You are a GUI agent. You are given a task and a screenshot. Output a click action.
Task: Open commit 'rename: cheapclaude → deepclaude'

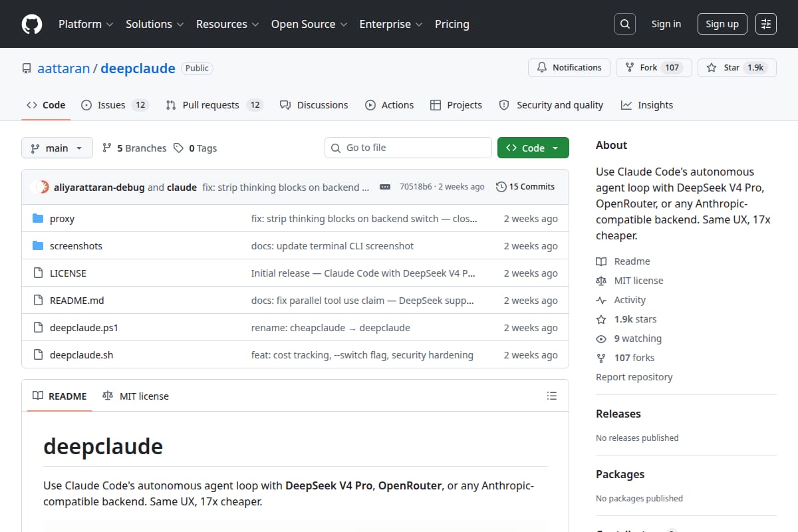click(331, 328)
